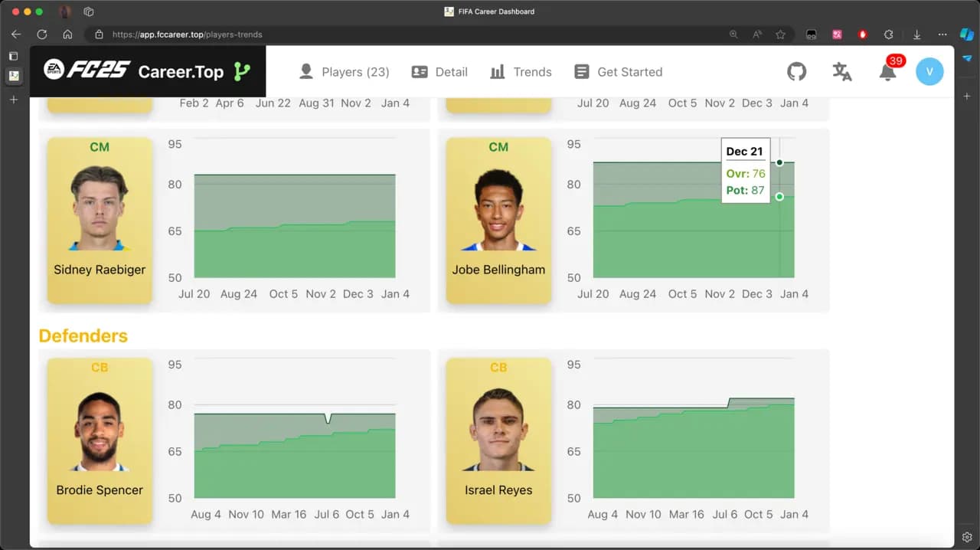Click the pink extension icon in toolbar
Viewport: 980px width, 550px height.
[x=838, y=34]
